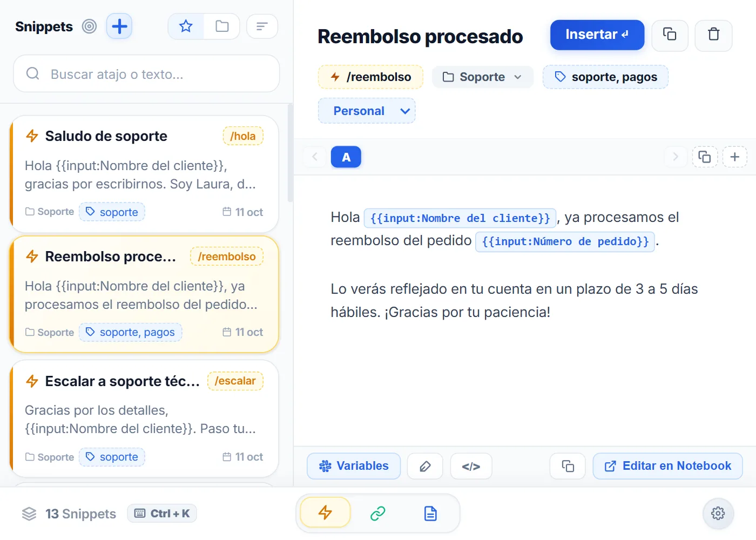Click the Nombre del cliente variable chip
This screenshot has width=756, height=540.
tap(460, 218)
